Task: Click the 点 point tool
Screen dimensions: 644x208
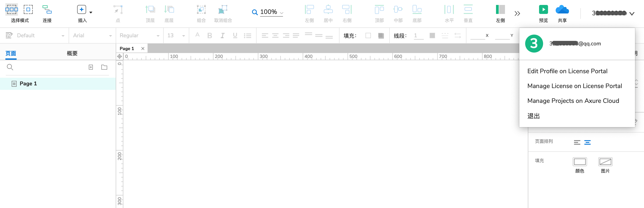Action: [118, 9]
